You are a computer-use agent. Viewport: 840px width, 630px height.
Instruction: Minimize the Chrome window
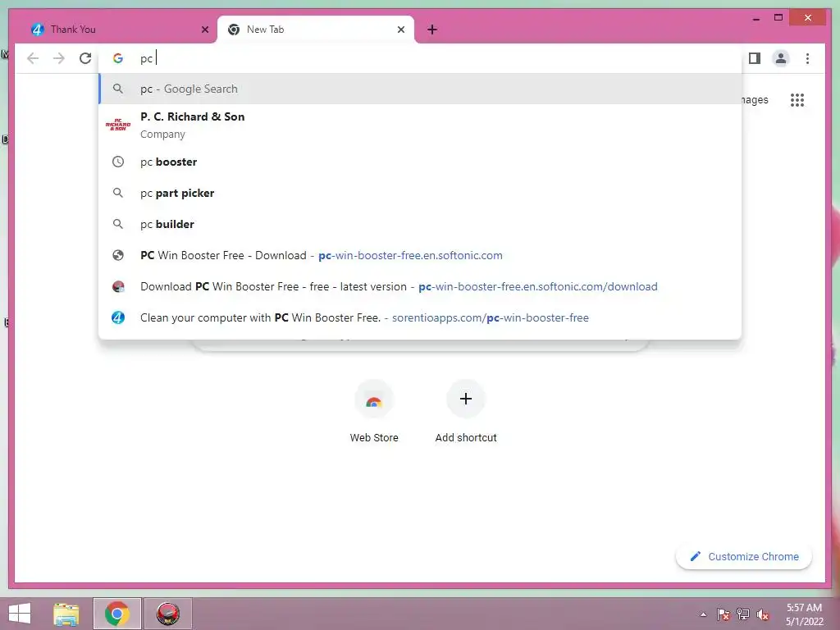coord(756,18)
